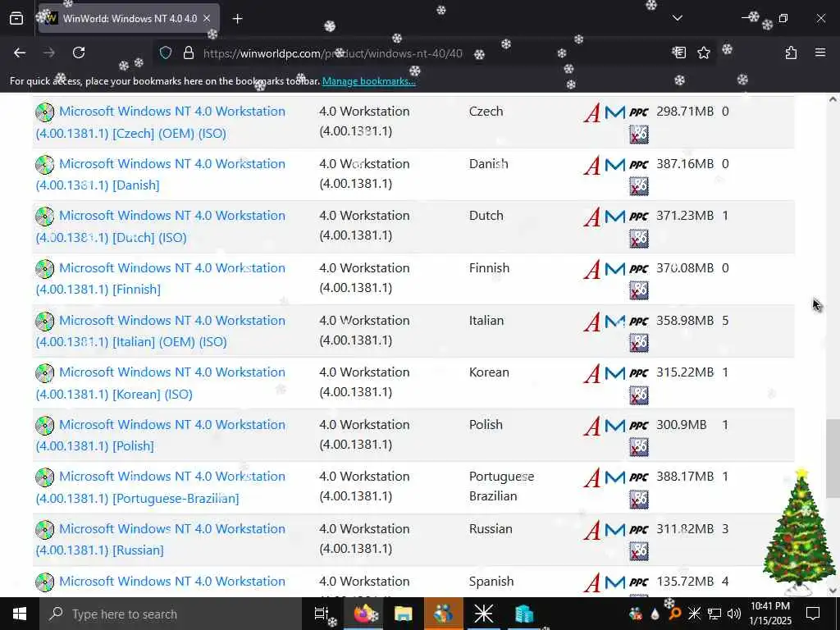This screenshot has height=630, width=840.
Task: Open a new tab with plus button
Action: [237, 19]
